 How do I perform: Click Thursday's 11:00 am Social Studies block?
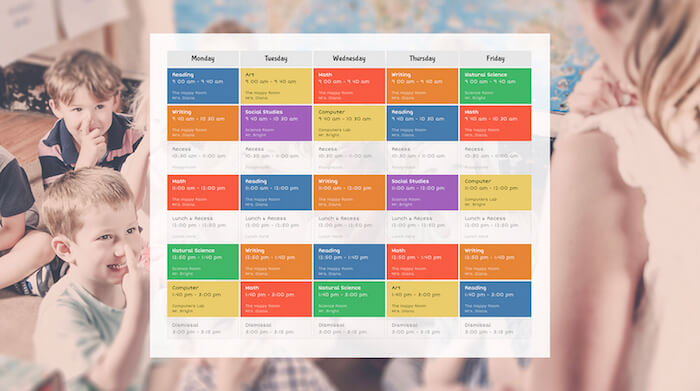click(x=422, y=192)
